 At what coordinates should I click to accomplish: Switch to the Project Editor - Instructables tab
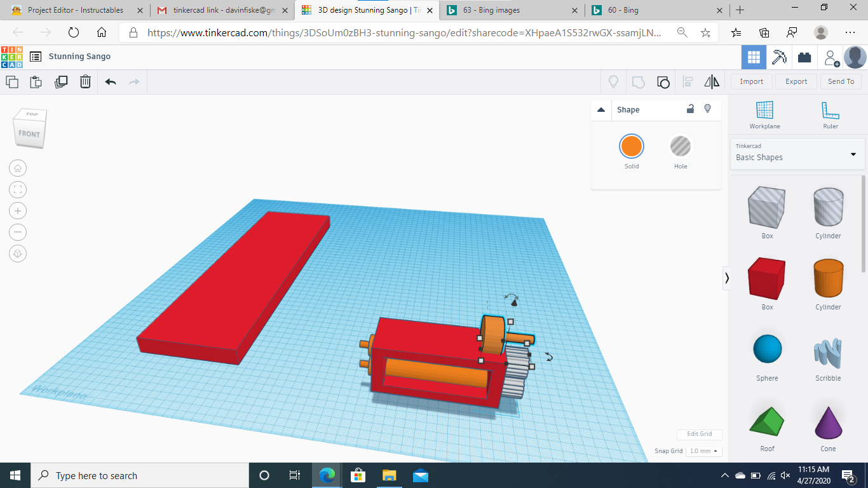[75, 10]
